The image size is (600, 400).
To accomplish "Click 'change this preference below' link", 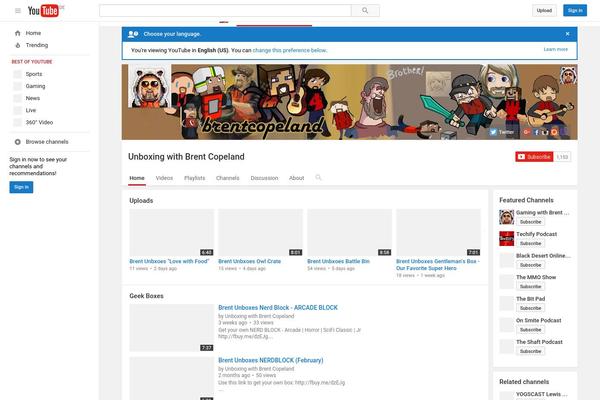I will [x=289, y=50].
